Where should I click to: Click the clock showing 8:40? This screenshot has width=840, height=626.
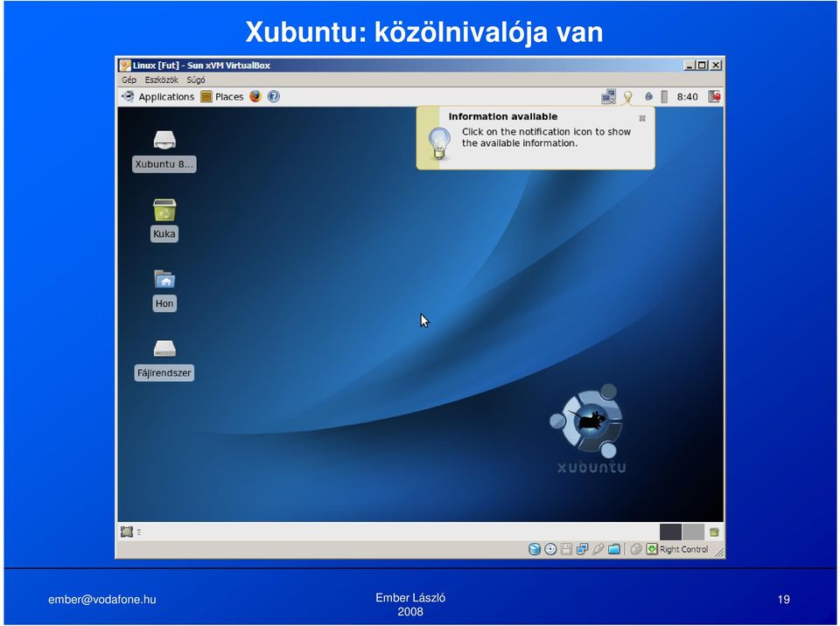pyautogui.click(x=688, y=97)
